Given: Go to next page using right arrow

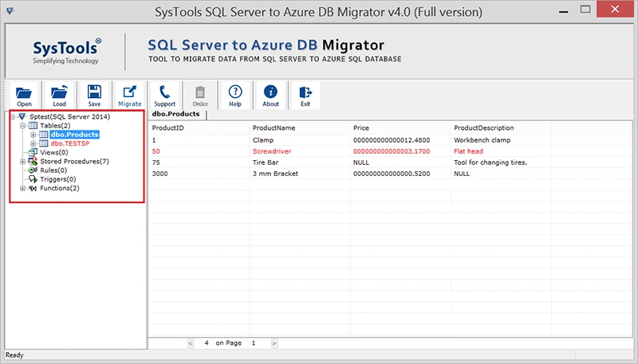Looking at the screenshot, I should click(274, 343).
